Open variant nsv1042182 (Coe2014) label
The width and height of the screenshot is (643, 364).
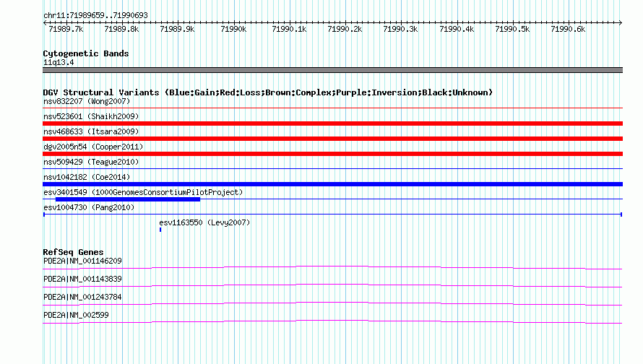[x=87, y=177]
